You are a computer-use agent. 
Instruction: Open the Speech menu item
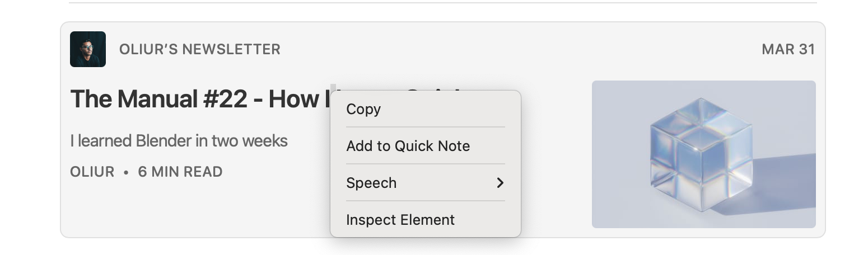coord(371,183)
